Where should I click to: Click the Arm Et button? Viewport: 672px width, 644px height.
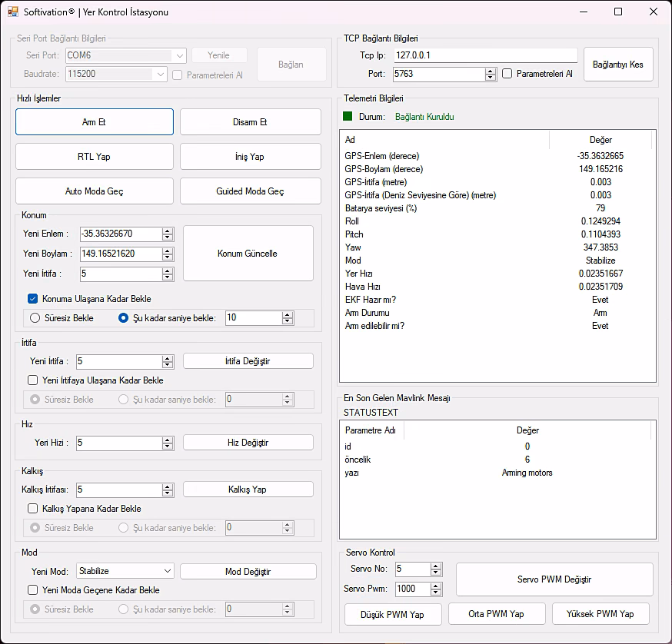tap(95, 122)
